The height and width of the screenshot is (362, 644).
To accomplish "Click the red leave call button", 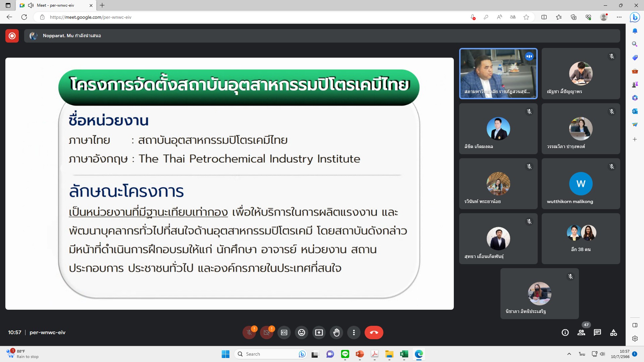I will [x=374, y=333].
